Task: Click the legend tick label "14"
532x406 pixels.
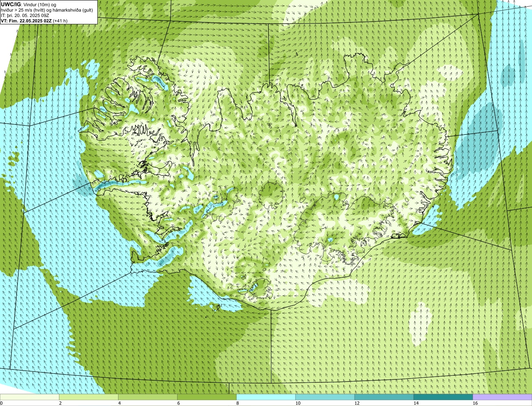Action: pyautogui.click(x=416, y=403)
